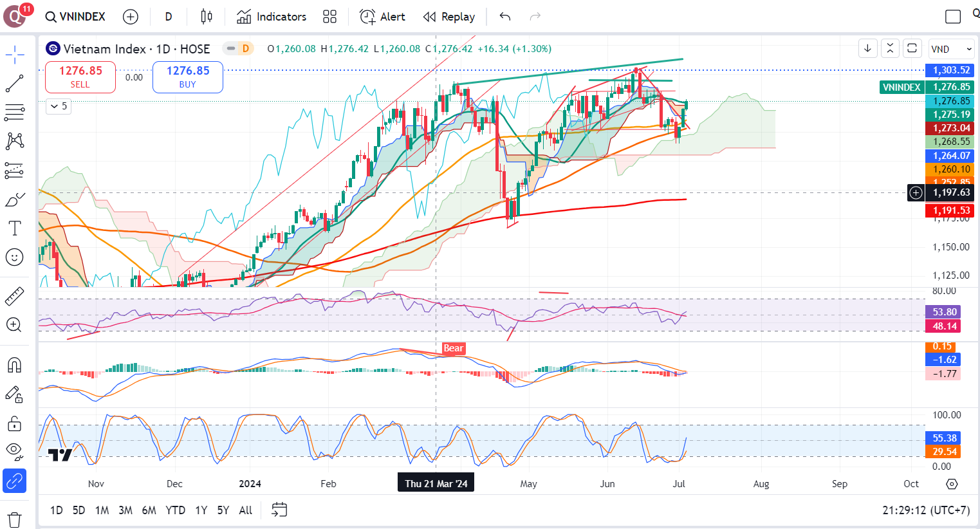Expand the collapsed indicators legend

tap(59, 106)
